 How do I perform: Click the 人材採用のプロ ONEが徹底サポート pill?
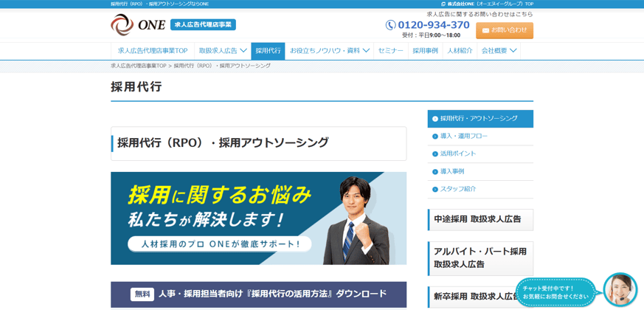point(219,244)
